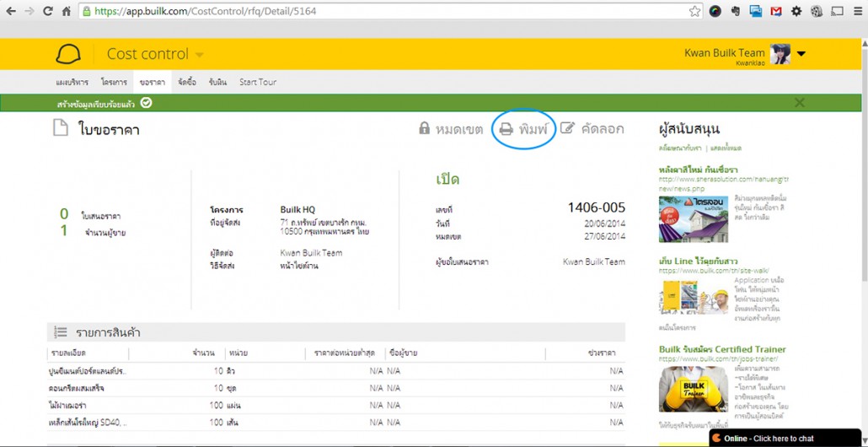The image size is (868, 447).
Task: Click the browser forward arrow
Action: 29,11
